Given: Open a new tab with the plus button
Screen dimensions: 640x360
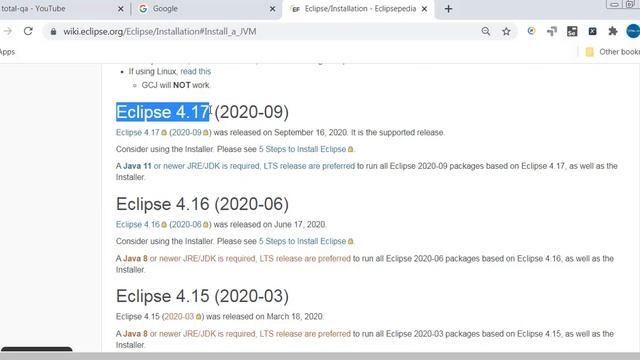Looking at the screenshot, I should point(449,9).
